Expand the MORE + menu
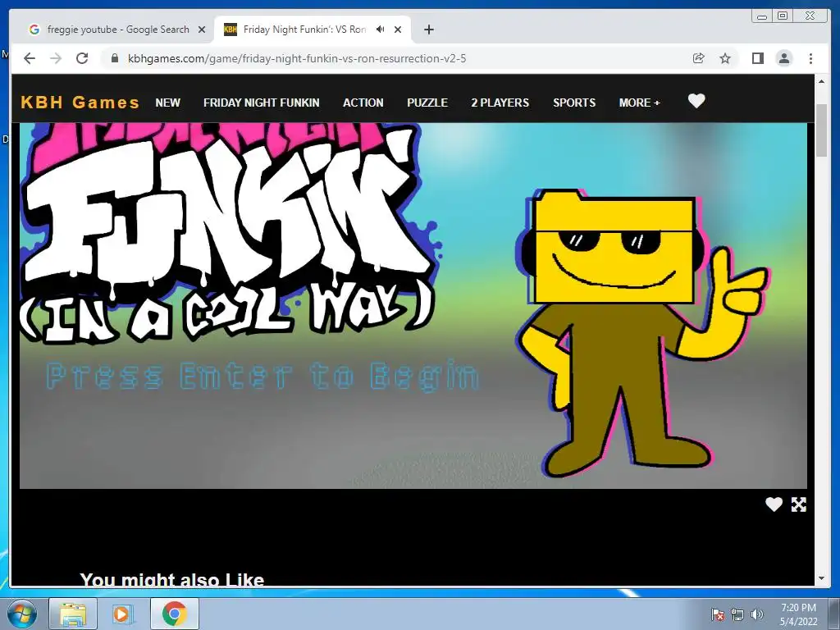Image resolution: width=840 pixels, height=630 pixels. (640, 103)
